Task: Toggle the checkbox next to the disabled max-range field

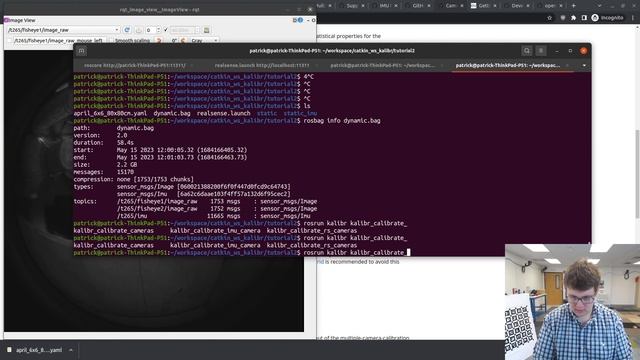Action: tap(166, 30)
